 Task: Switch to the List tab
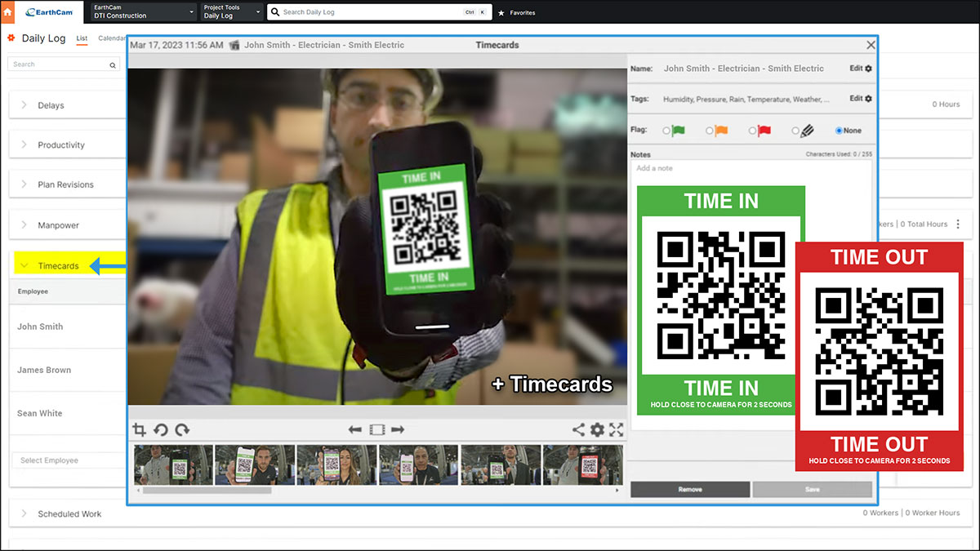pyautogui.click(x=82, y=38)
